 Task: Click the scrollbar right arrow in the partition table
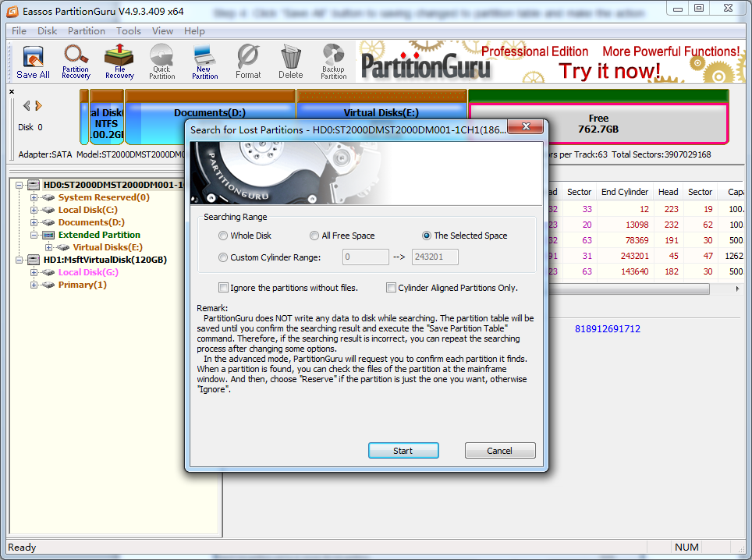(x=737, y=289)
